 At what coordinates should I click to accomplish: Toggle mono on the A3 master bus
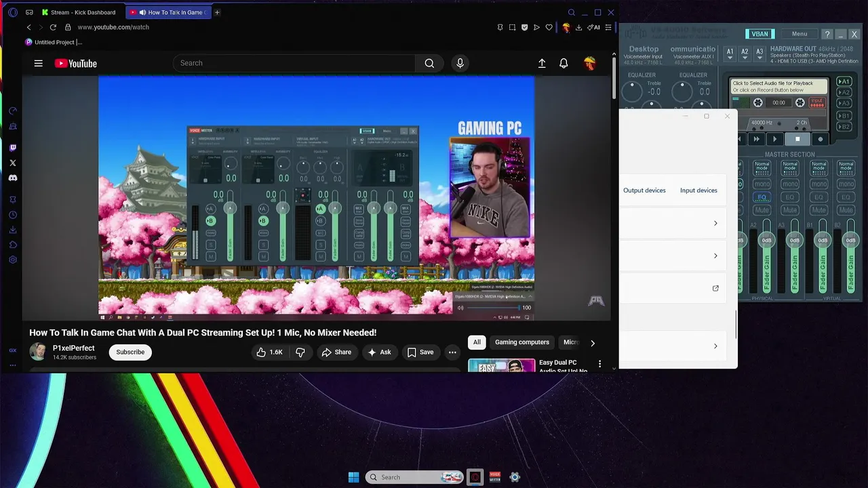pos(789,184)
